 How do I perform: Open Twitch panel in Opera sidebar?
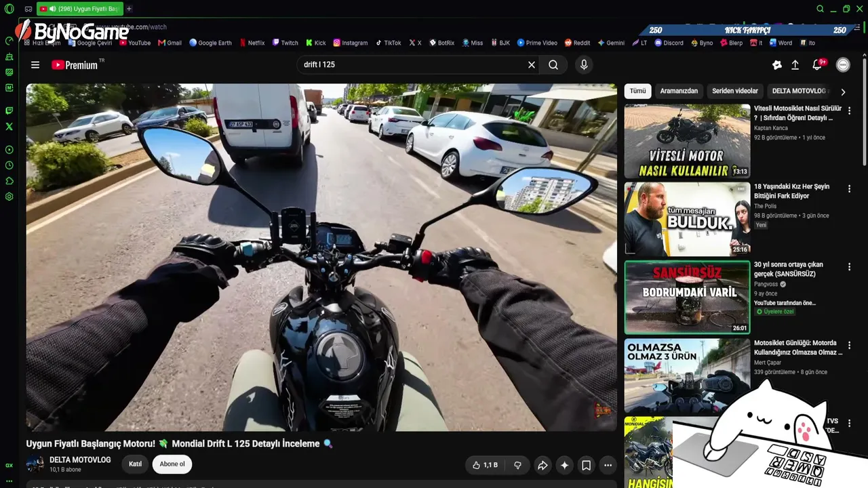[9, 110]
